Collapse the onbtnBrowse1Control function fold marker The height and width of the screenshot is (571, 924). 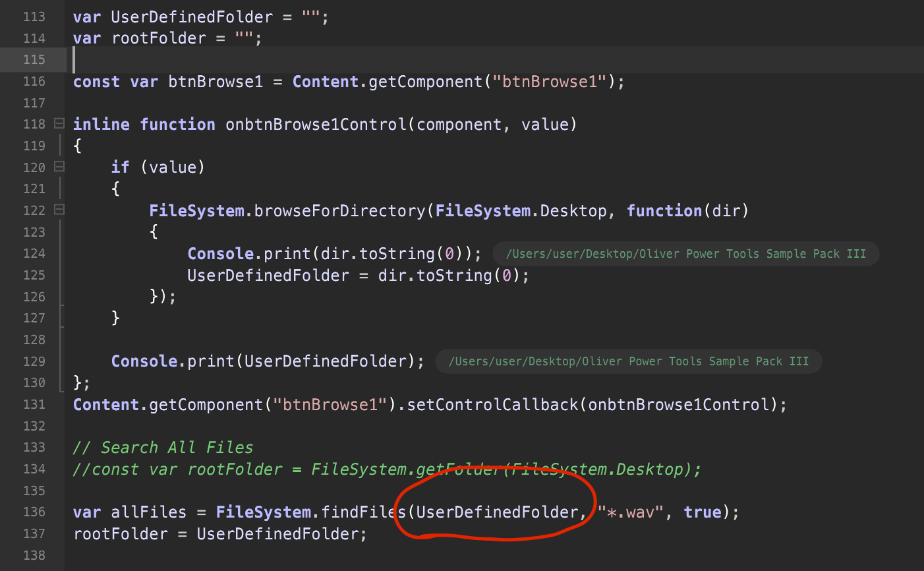(58, 123)
